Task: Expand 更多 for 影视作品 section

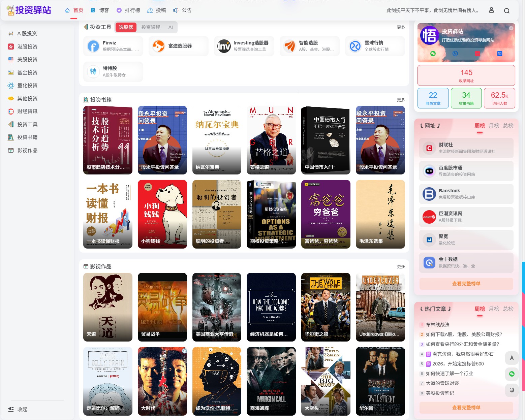Action: click(x=401, y=266)
